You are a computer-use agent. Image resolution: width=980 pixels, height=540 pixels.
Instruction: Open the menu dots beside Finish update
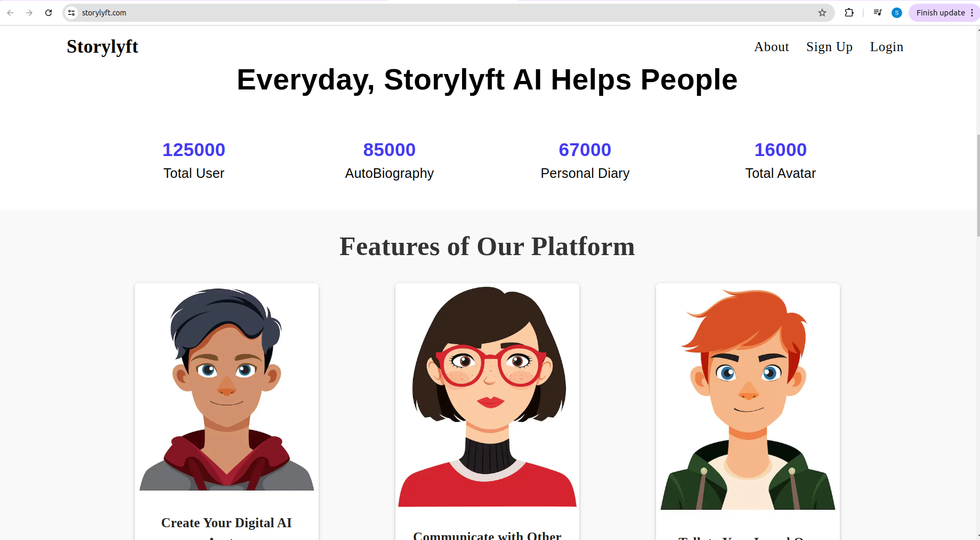click(973, 13)
